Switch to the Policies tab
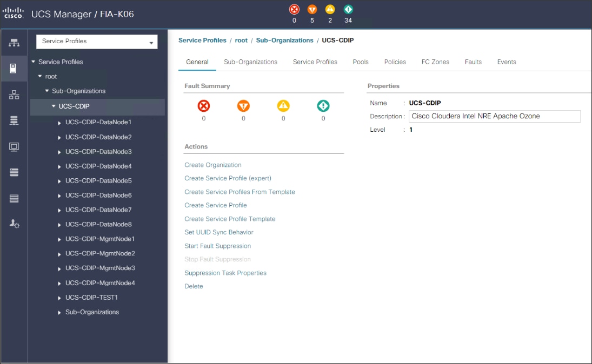Screen dimensions: 592x364 [x=395, y=62]
